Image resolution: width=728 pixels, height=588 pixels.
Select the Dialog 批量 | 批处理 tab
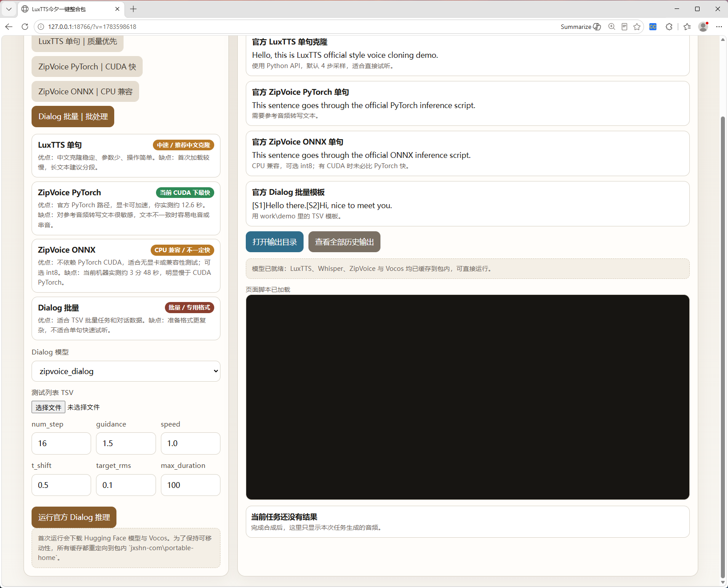pyautogui.click(x=73, y=117)
